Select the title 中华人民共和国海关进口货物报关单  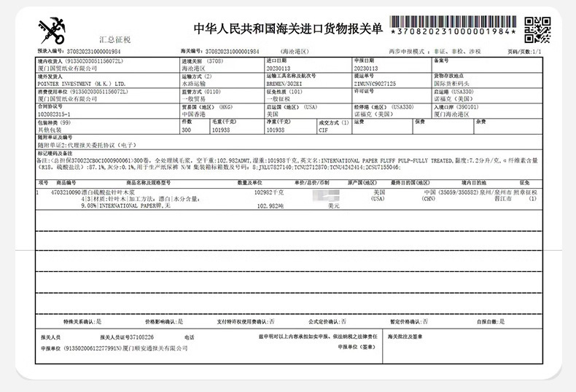pos(289,29)
